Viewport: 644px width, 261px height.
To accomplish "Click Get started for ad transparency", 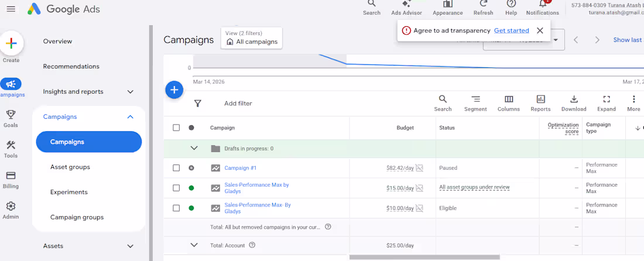I will pos(511,30).
